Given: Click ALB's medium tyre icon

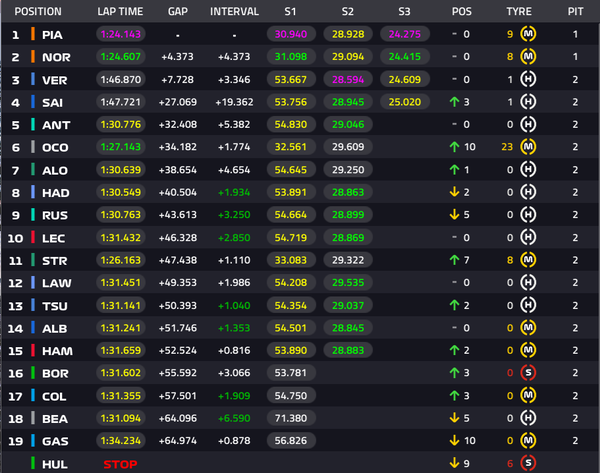Looking at the screenshot, I should (528, 328).
